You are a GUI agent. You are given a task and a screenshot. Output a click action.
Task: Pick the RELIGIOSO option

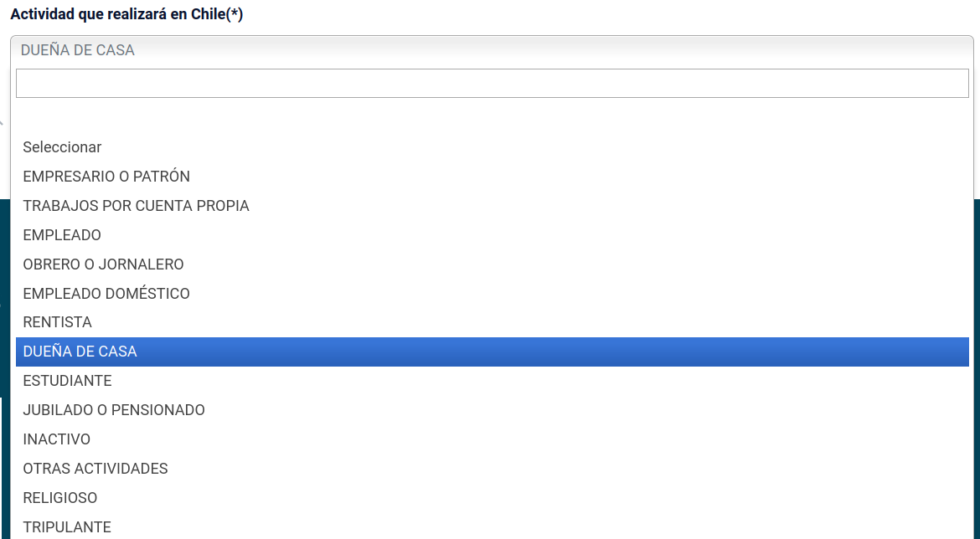60,498
